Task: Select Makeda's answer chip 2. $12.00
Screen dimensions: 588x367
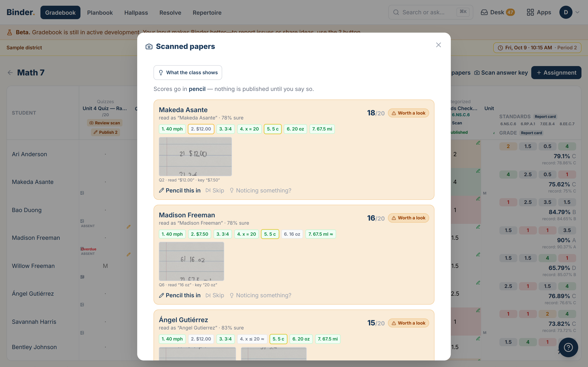Action: click(201, 129)
